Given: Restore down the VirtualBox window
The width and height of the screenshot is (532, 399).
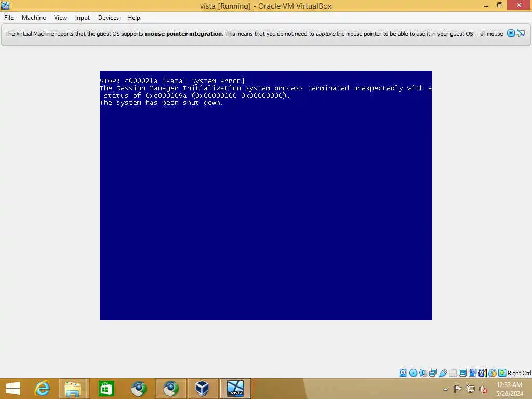Looking at the screenshot, I should coord(499,5).
